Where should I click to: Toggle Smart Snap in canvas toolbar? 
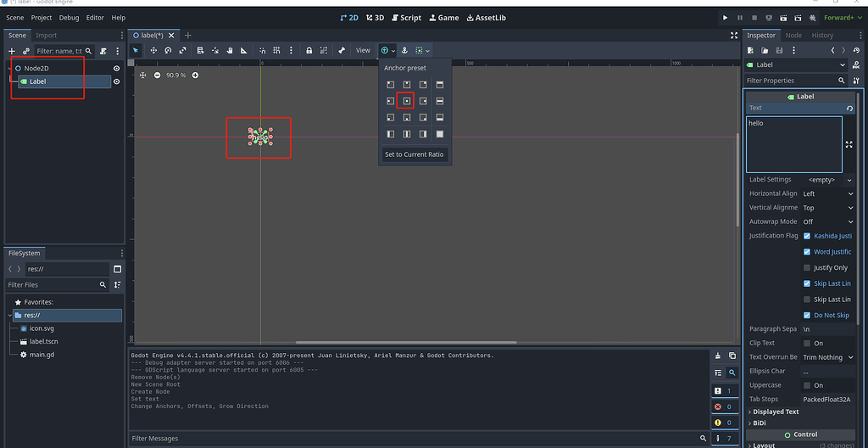263,50
